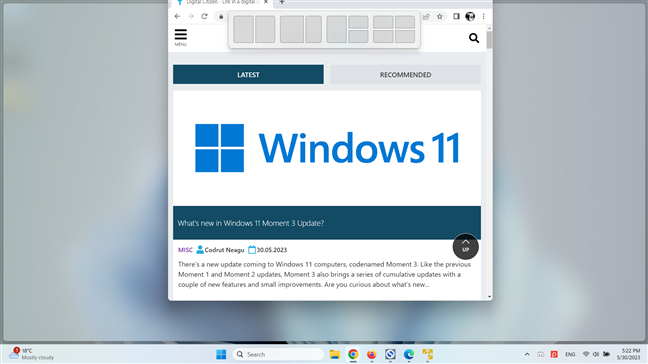This screenshot has width=648, height=364.
Task: Click the battery tray icon
Action: point(606,354)
